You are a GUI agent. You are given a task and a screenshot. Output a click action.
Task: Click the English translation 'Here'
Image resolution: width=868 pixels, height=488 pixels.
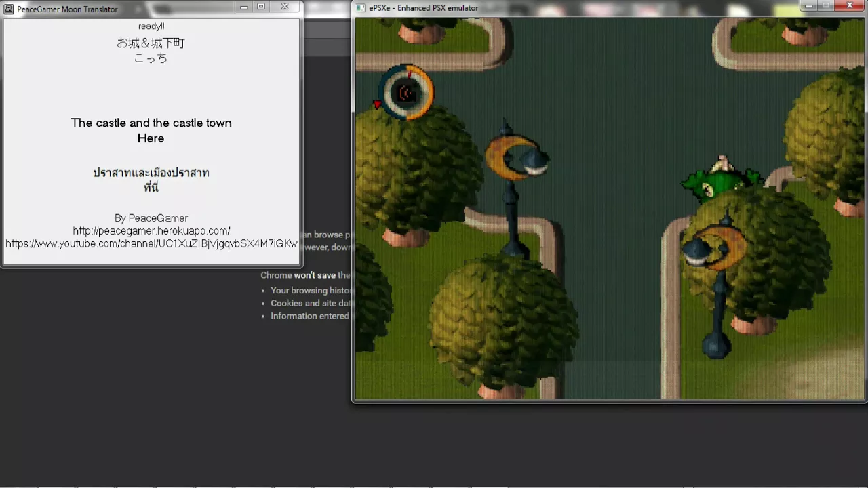point(151,138)
